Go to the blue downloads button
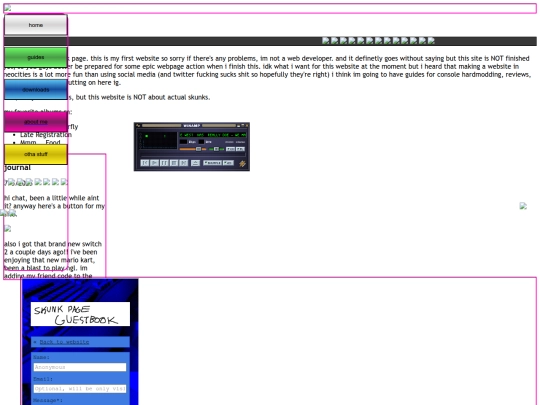Image resolution: width=540 pixels, height=405 pixels. tap(36, 90)
